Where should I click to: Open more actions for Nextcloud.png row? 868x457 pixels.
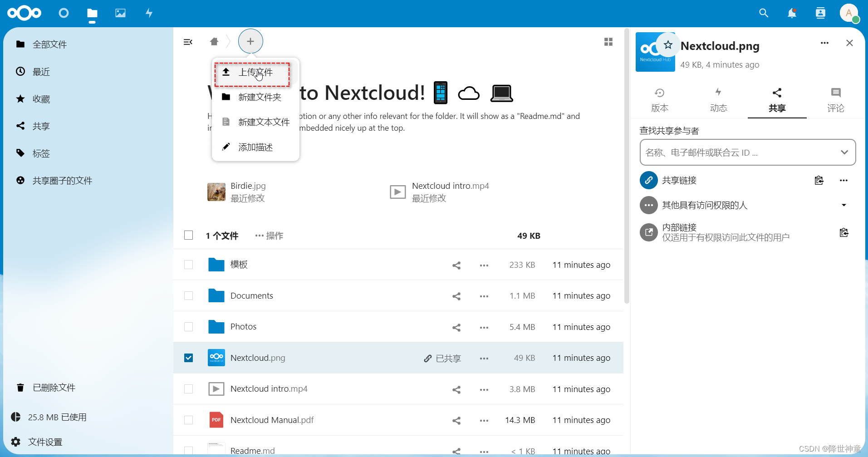point(484,358)
